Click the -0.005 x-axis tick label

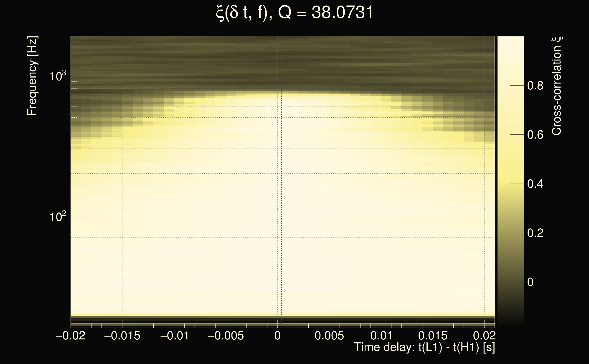pyautogui.click(x=226, y=336)
